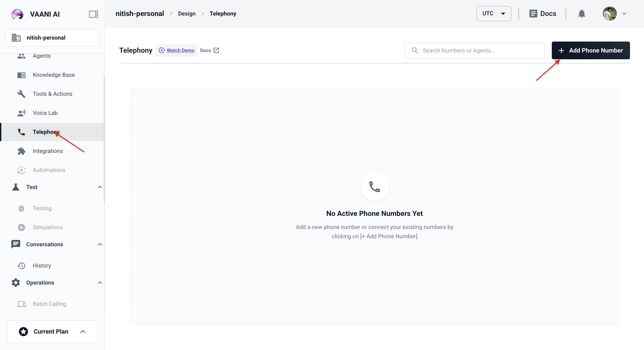Collapse the Test section

(100, 187)
